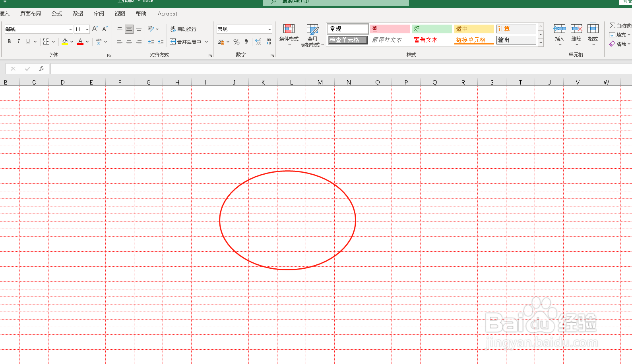Open number format 常规 dropdown
This screenshot has height=364, width=632.
pos(244,29)
